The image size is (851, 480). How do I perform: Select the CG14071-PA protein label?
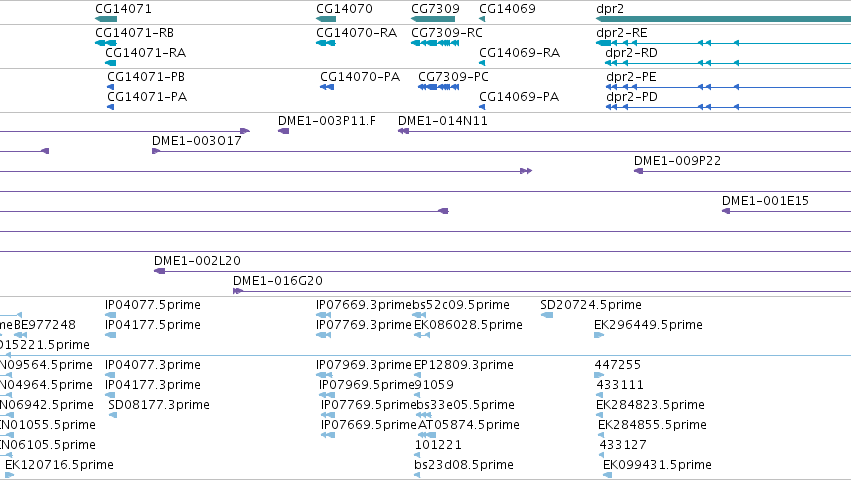tap(147, 97)
